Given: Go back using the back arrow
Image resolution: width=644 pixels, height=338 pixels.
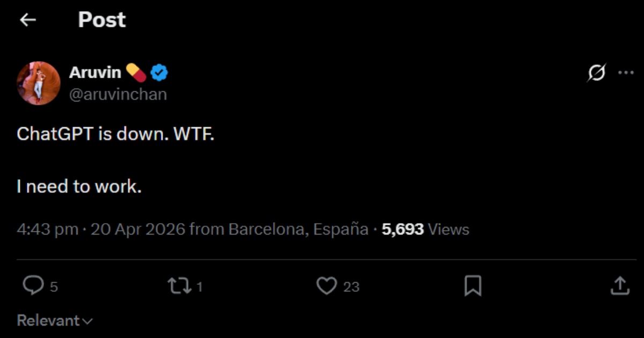Looking at the screenshot, I should 27,20.
